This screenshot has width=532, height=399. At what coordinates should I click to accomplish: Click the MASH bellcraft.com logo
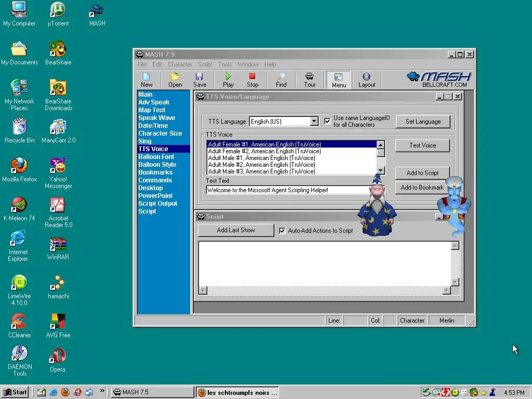(439, 79)
